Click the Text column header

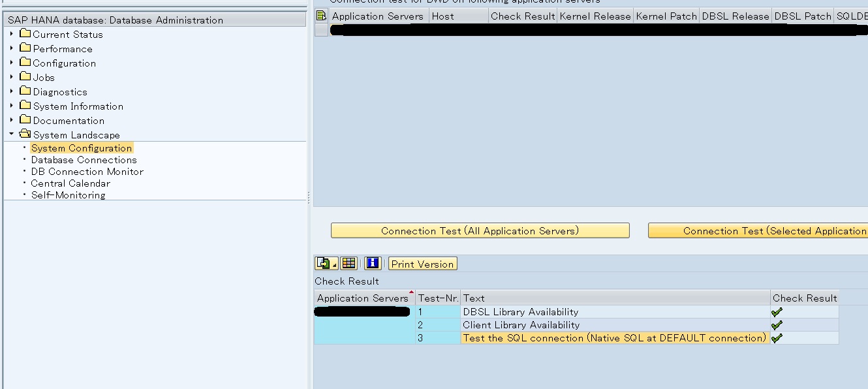tap(615, 298)
